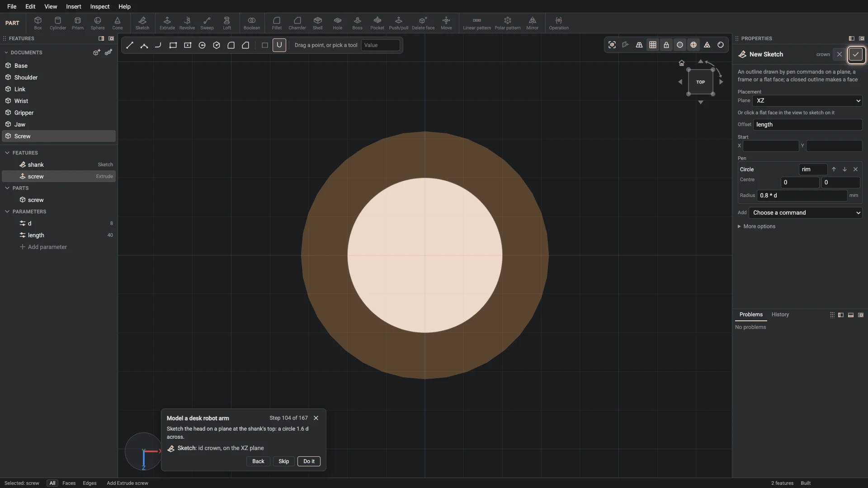Select the Gripper document
Viewport: 868px width, 488px height.
(59, 113)
